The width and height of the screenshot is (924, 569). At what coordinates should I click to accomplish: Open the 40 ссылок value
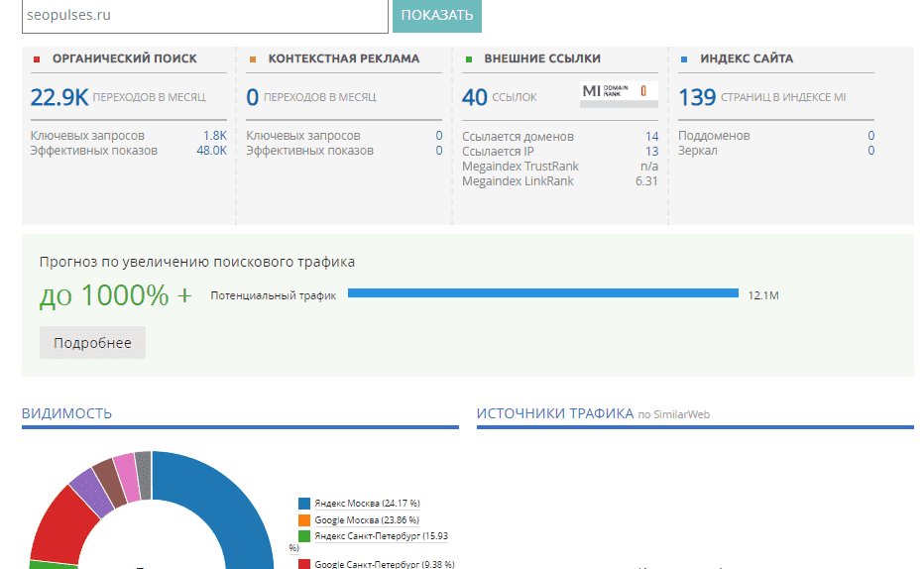[474, 97]
